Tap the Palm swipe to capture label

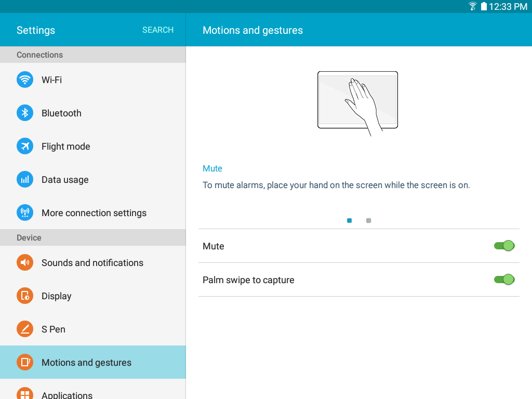click(x=248, y=280)
